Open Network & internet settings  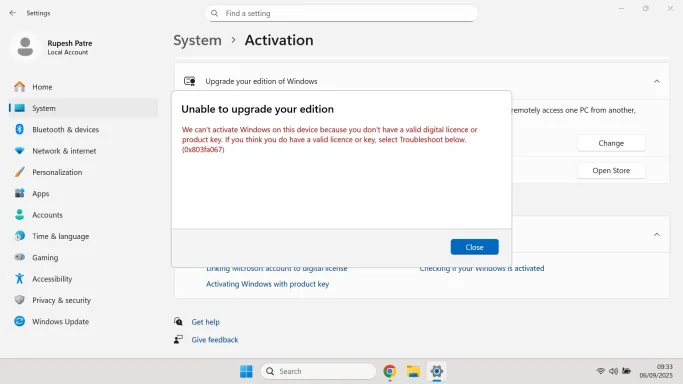[83, 151]
